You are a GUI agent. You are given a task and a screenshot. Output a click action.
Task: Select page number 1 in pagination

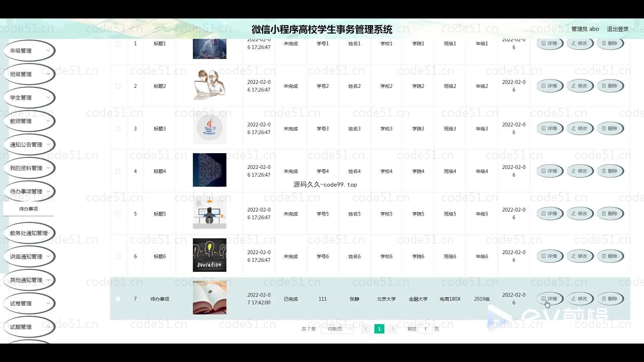(379, 329)
